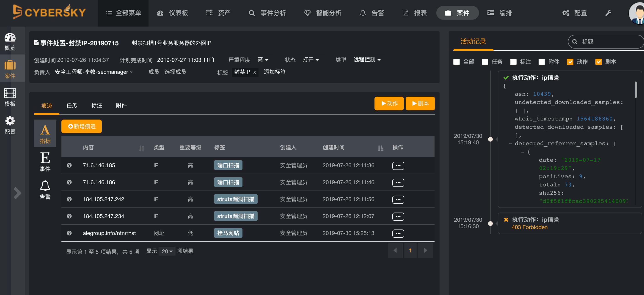Uncheck the 动作 activity filter checkbox
Screen dimensions: 644x295
coord(570,62)
